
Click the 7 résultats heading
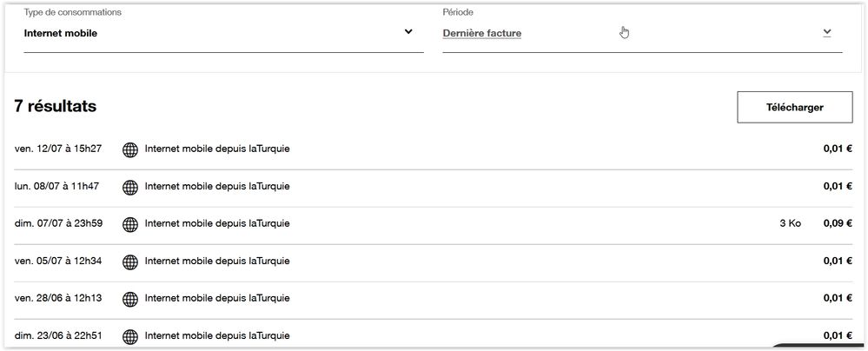coord(56,107)
